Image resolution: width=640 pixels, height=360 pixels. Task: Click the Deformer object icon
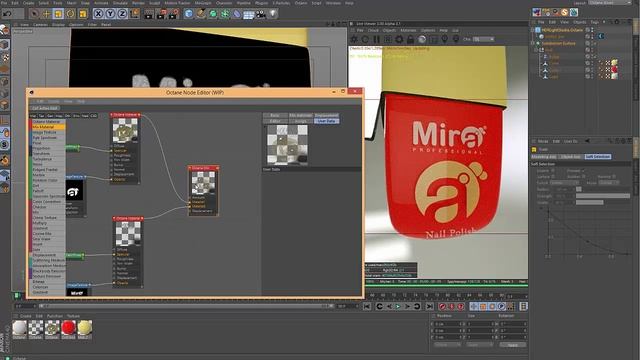coord(237,14)
